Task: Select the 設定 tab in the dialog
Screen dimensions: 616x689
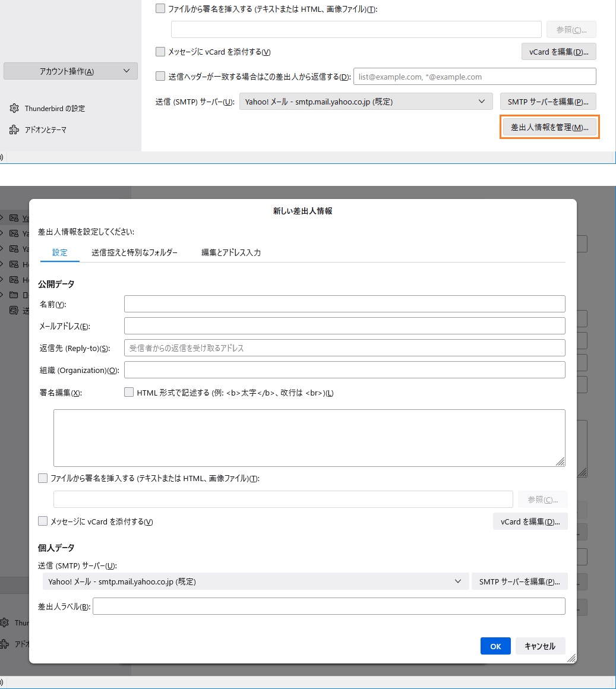Action: [59, 252]
